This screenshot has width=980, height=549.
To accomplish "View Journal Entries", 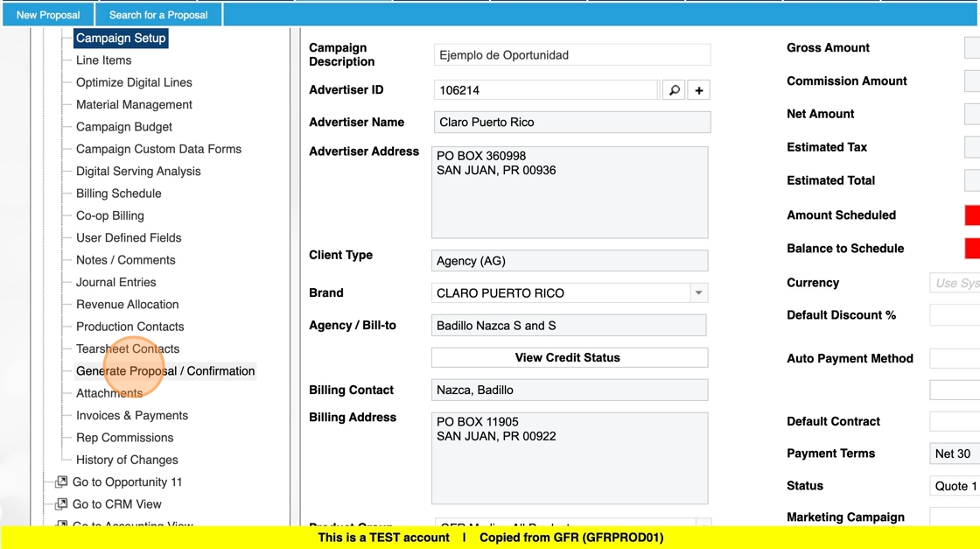I will 116,282.
